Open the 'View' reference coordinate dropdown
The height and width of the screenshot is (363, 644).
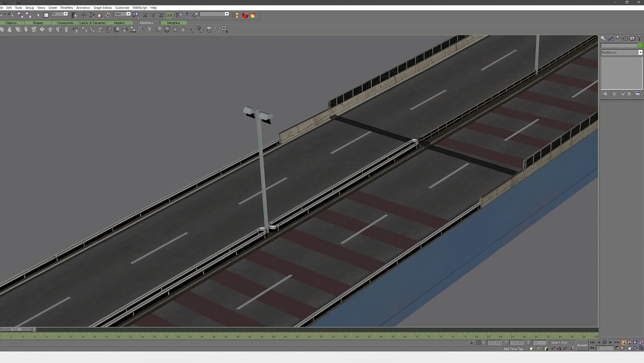pos(128,14)
